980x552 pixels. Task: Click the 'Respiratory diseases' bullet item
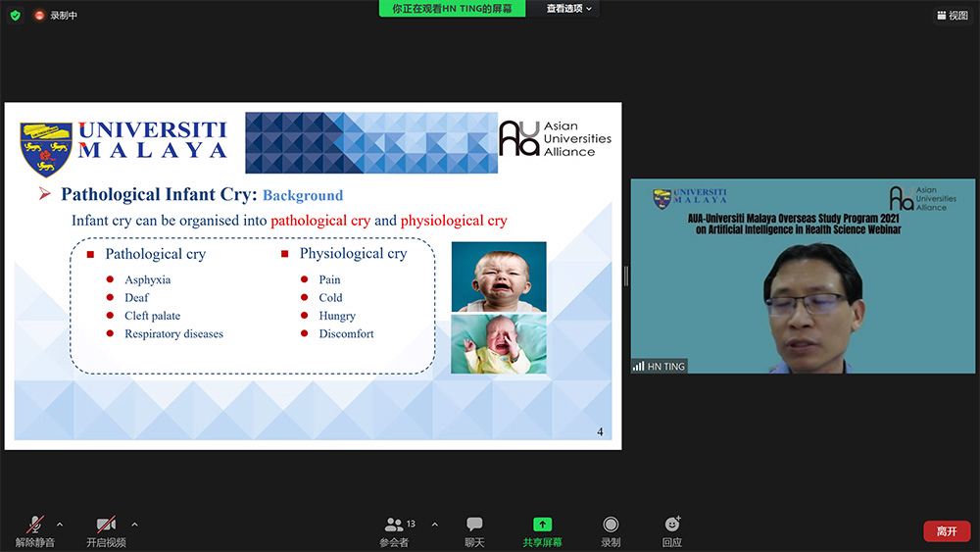[x=173, y=333]
